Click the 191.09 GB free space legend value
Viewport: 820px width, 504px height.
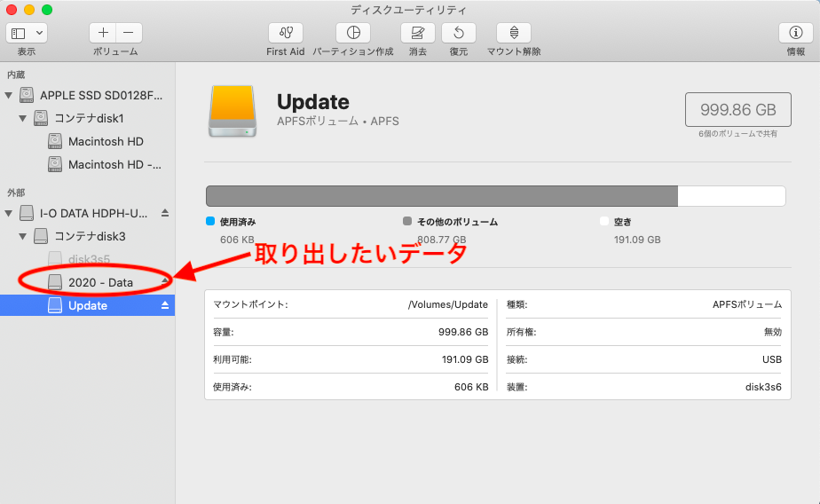[x=637, y=240]
